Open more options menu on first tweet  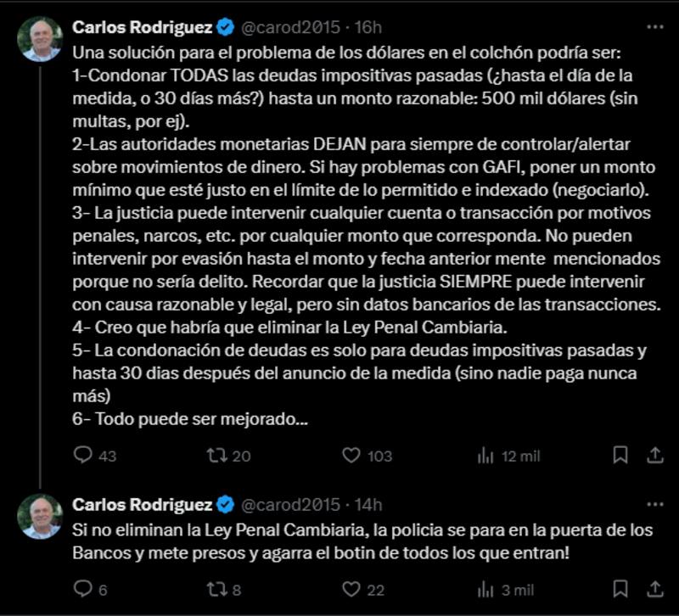[654, 28]
